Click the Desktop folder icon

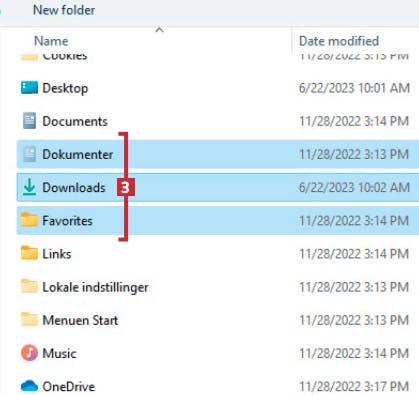click(x=29, y=88)
